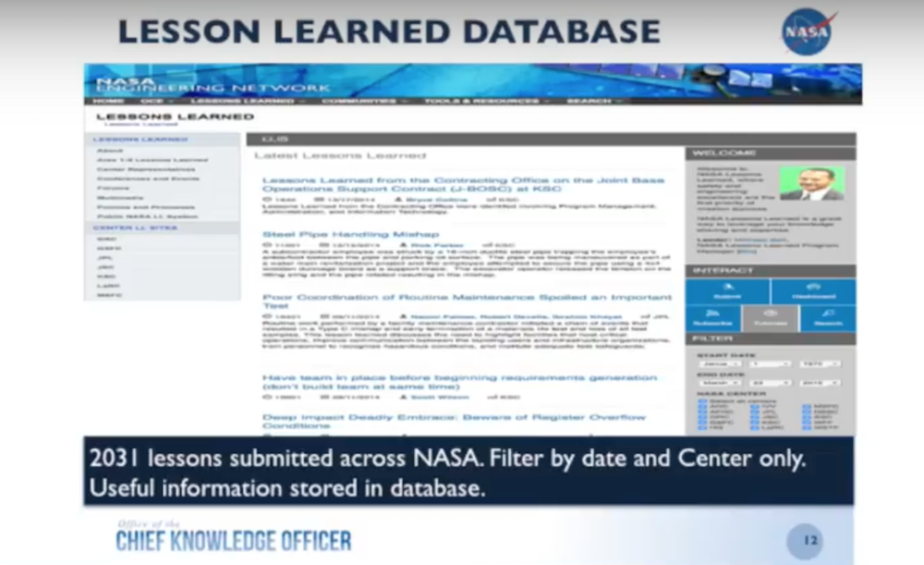Open Have team in place lesson

coord(459,382)
